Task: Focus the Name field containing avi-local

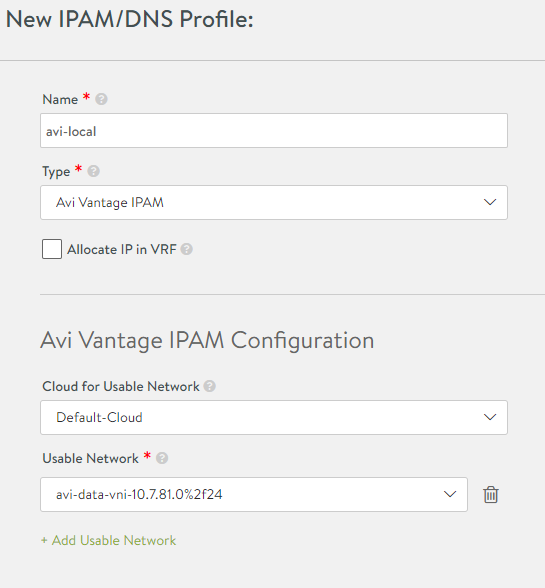Action: [x=274, y=130]
